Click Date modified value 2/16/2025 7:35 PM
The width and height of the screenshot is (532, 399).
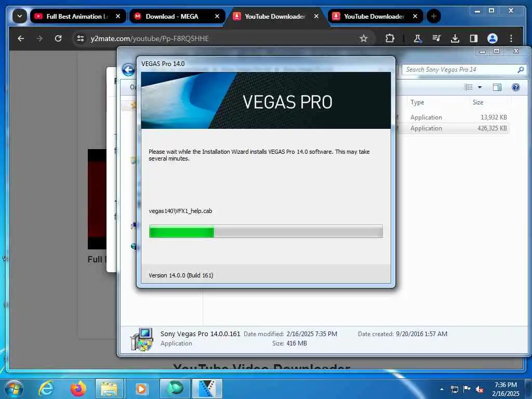coord(312,334)
